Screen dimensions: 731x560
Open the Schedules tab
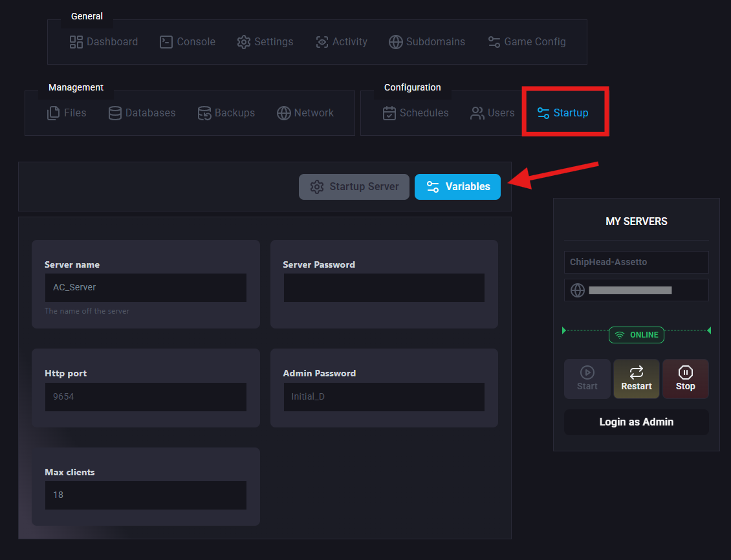pyautogui.click(x=416, y=113)
